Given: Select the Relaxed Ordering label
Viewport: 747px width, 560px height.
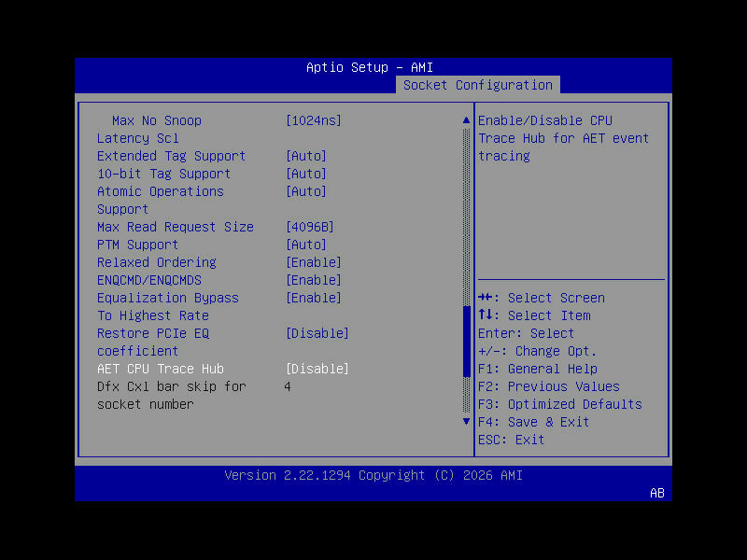Looking at the screenshot, I should pos(157,262).
